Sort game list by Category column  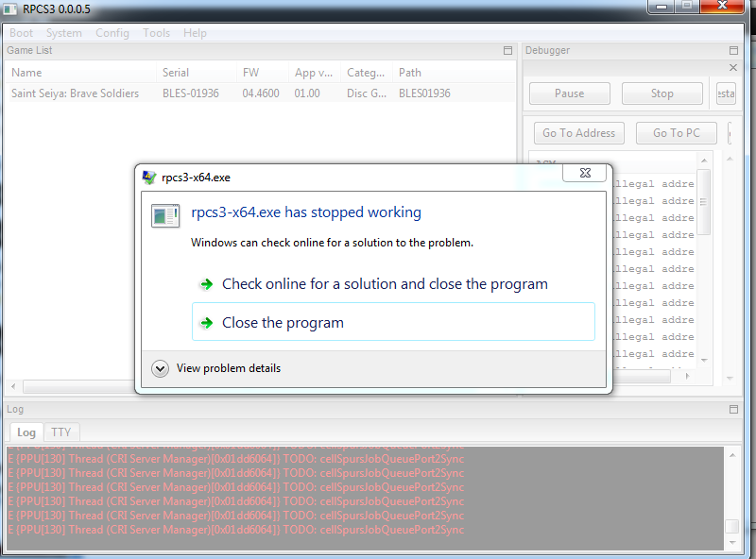click(x=367, y=73)
